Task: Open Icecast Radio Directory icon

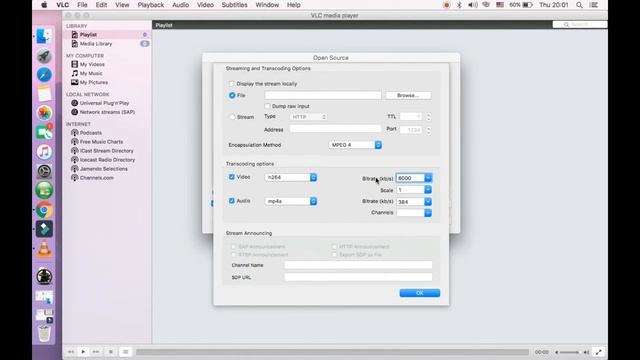Action: click(x=75, y=160)
